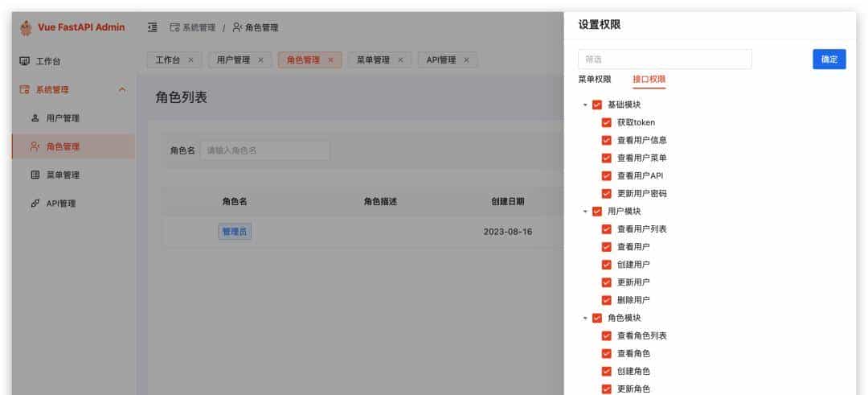Uncheck the 角色模块 checkbox

pos(596,318)
